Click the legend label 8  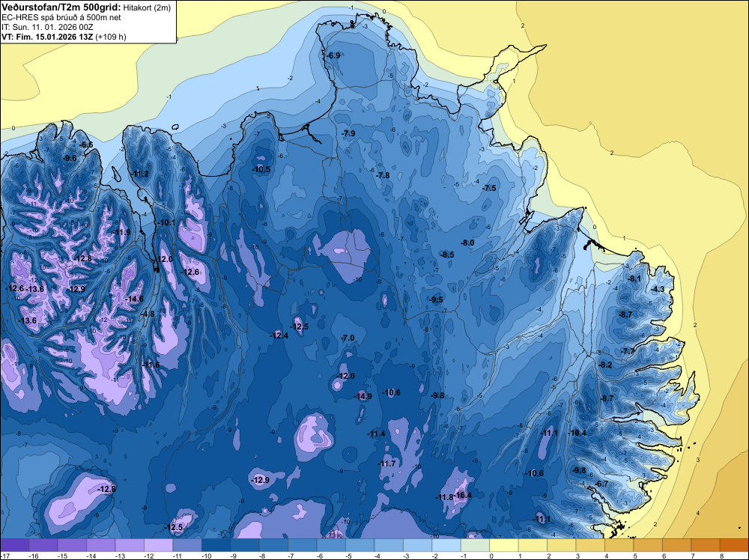point(721,556)
